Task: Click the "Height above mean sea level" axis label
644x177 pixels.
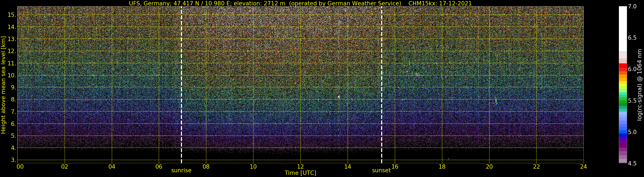Action: point(3,85)
